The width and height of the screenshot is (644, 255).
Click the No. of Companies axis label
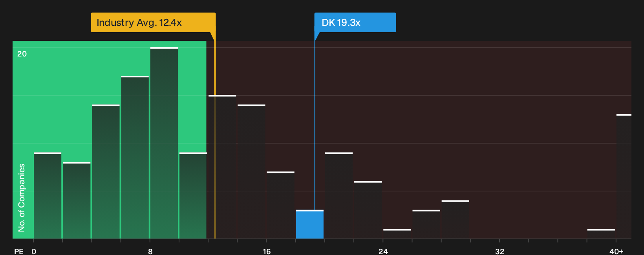pyautogui.click(x=22, y=198)
